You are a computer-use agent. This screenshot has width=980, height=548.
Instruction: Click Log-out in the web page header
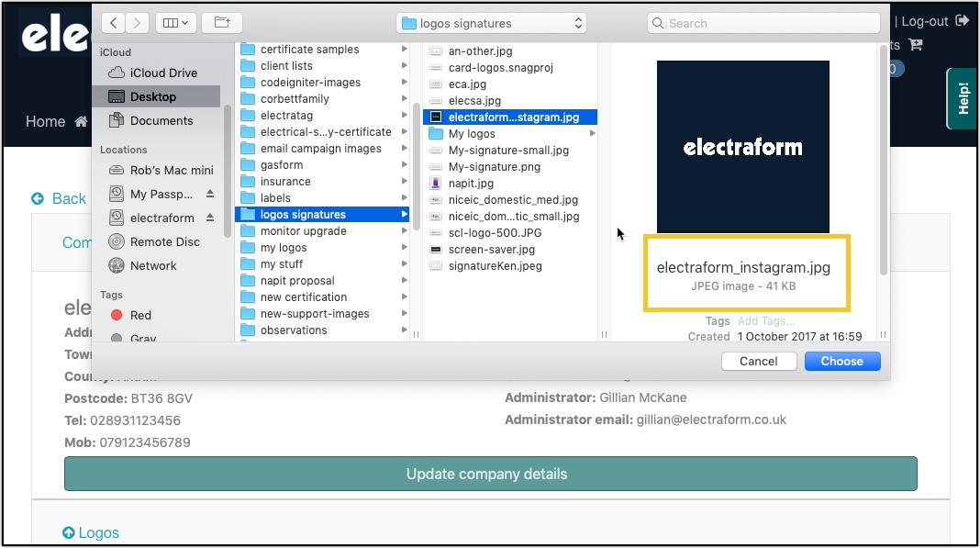(934, 21)
